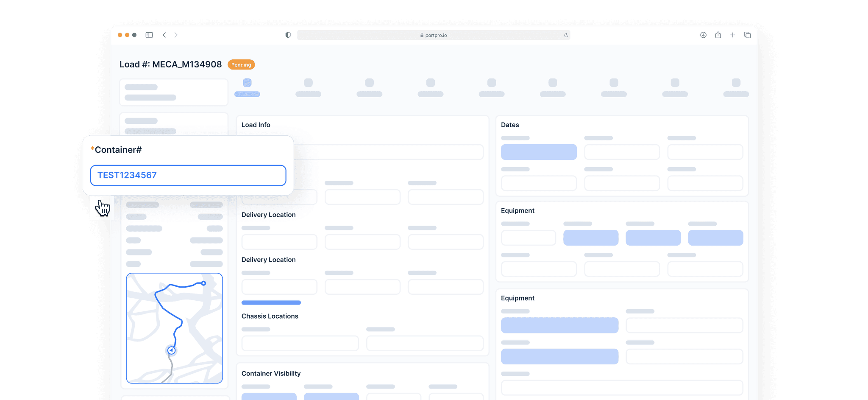The image size is (868, 400).
Task: Click the Share icon in the toolbar
Action: point(718,35)
